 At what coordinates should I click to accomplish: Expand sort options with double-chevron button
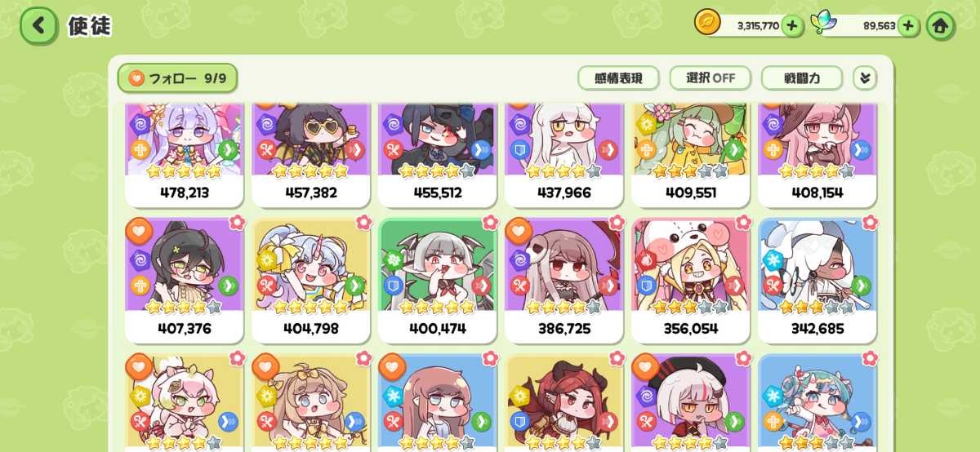pyautogui.click(x=865, y=78)
